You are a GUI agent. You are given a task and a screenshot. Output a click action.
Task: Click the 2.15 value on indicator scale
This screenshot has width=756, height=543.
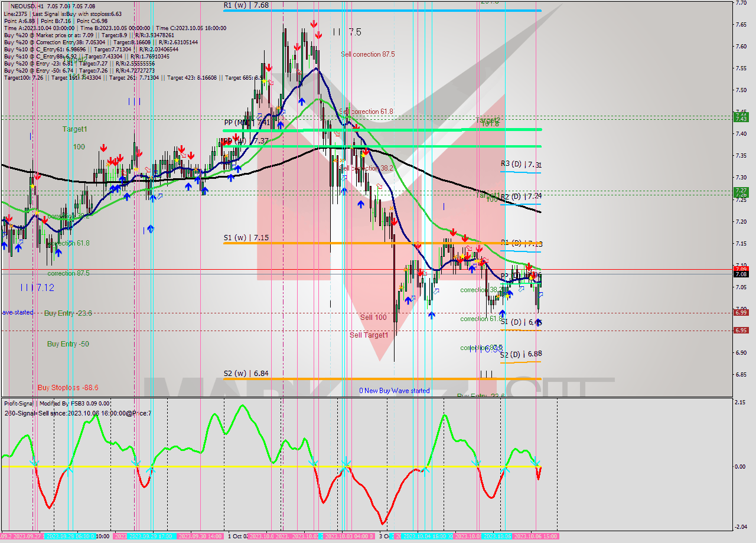coord(739,403)
